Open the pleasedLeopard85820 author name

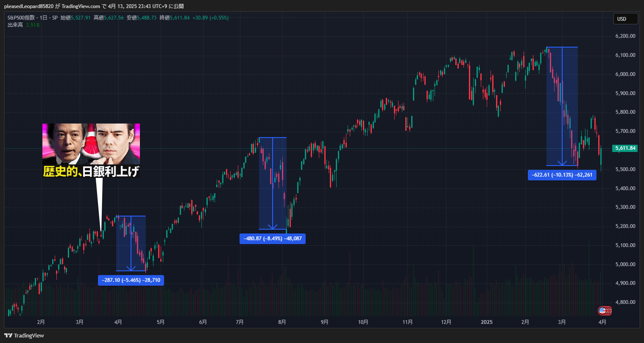pyautogui.click(x=29, y=6)
